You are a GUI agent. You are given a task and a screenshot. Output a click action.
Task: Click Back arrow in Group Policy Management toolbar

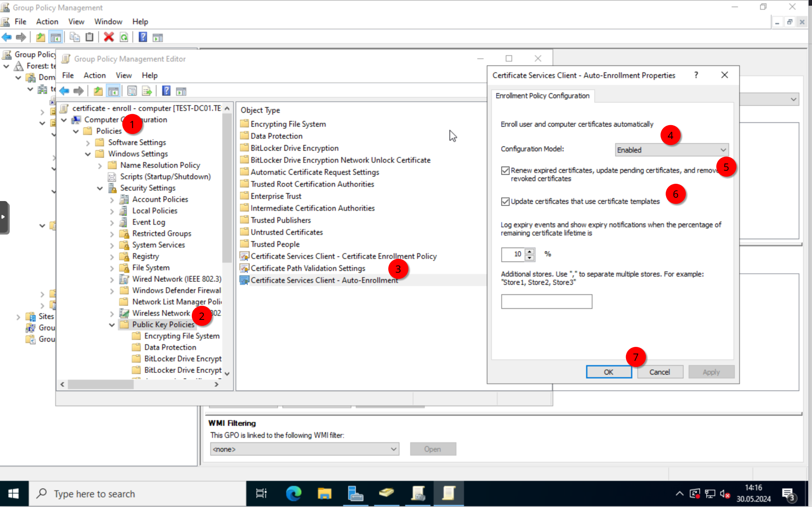pyautogui.click(x=7, y=38)
